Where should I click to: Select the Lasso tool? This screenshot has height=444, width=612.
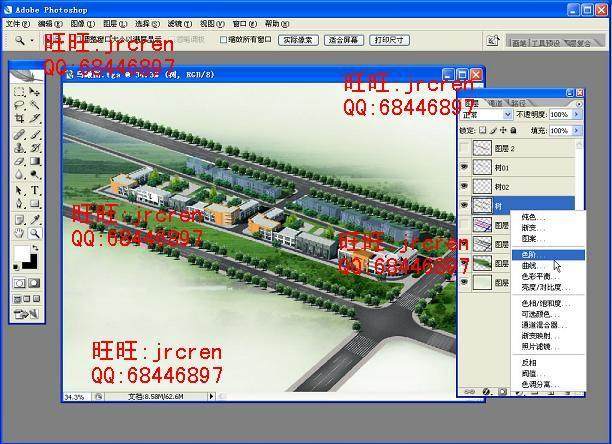[19, 105]
